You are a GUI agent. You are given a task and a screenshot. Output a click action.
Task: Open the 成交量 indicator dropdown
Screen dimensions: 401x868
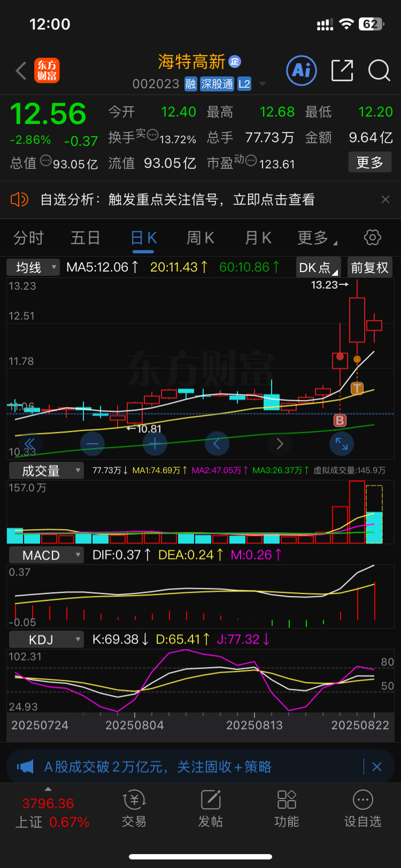47,470
